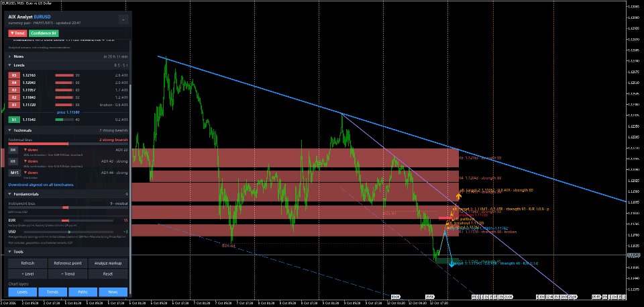Select the R1 broken level badge
Viewport: 644px width, 307px height.
14,105
